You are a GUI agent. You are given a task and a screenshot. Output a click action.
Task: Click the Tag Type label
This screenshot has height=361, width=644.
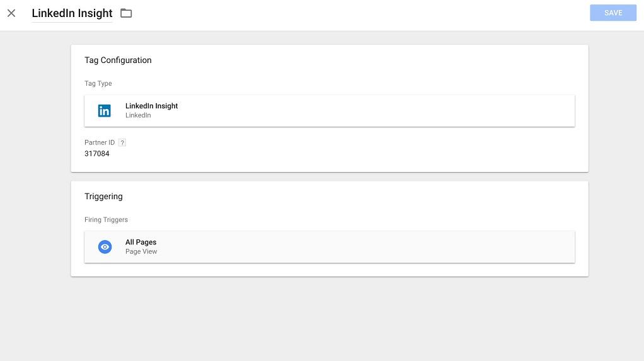coord(98,84)
